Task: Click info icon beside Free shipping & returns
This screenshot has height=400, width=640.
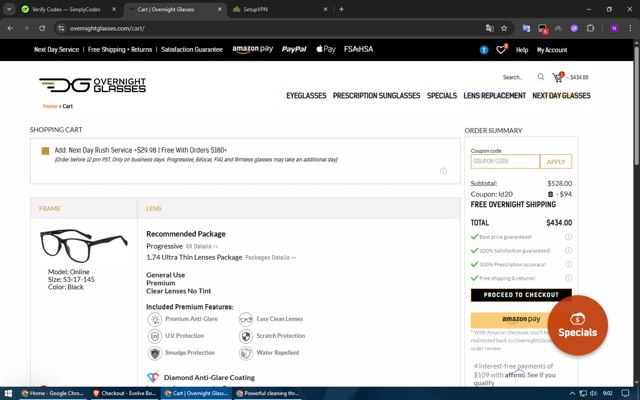Action: (x=568, y=278)
